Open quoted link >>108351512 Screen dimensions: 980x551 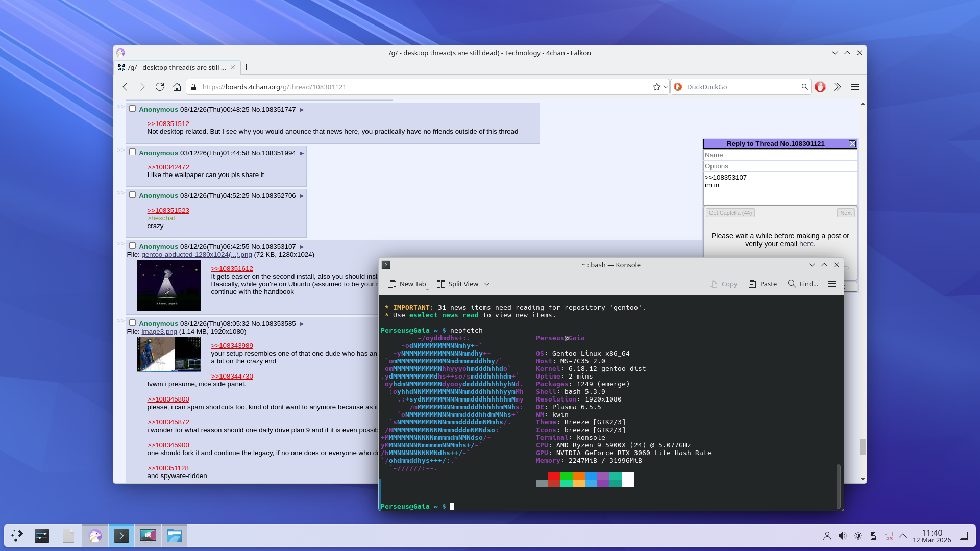coord(168,123)
